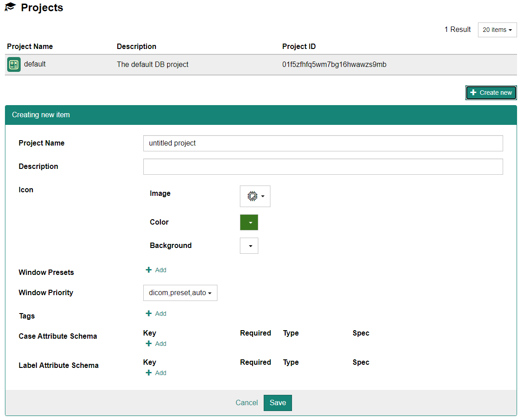Click plus icon under Label Attribute Schema

pos(149,373)
